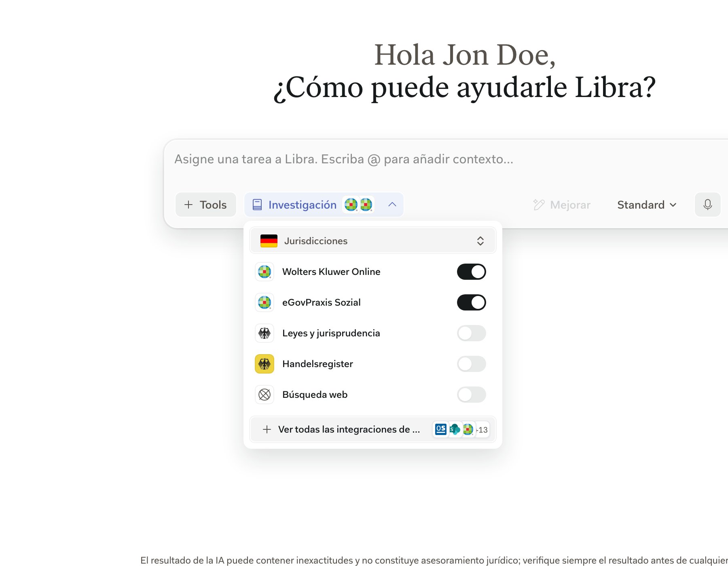The image size is (728, 566).
Task: Enable Leyes y jurisprudencia toggle
Action: (471, 333)
